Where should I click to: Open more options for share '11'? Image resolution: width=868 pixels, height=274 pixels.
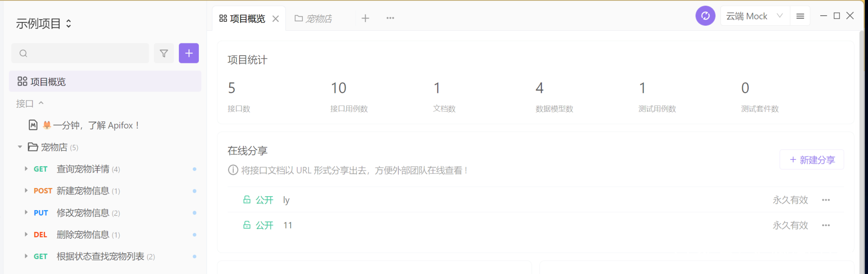tap(826, 225)
